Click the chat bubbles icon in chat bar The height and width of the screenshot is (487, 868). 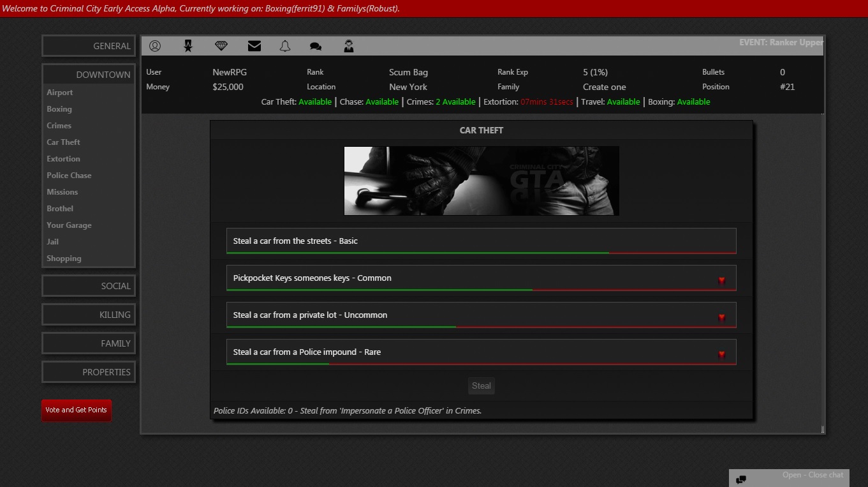click(x=741, y=479)
